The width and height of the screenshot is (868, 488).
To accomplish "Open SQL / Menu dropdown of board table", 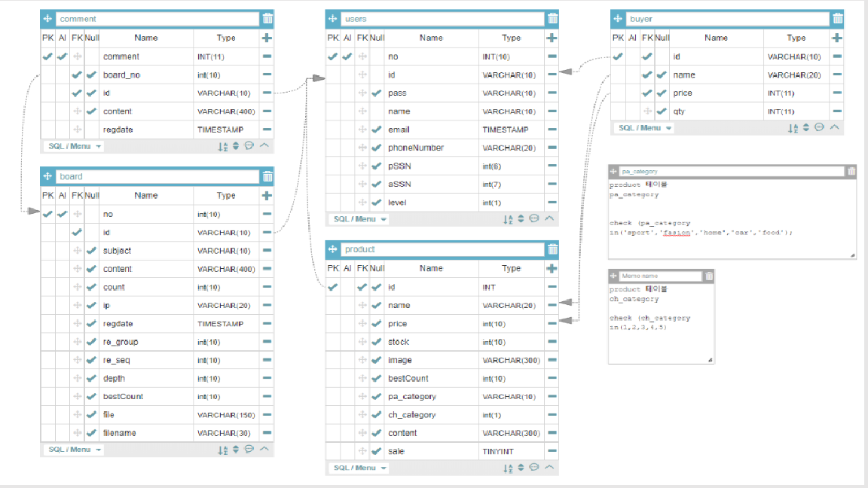I will [x=75, y=450].
